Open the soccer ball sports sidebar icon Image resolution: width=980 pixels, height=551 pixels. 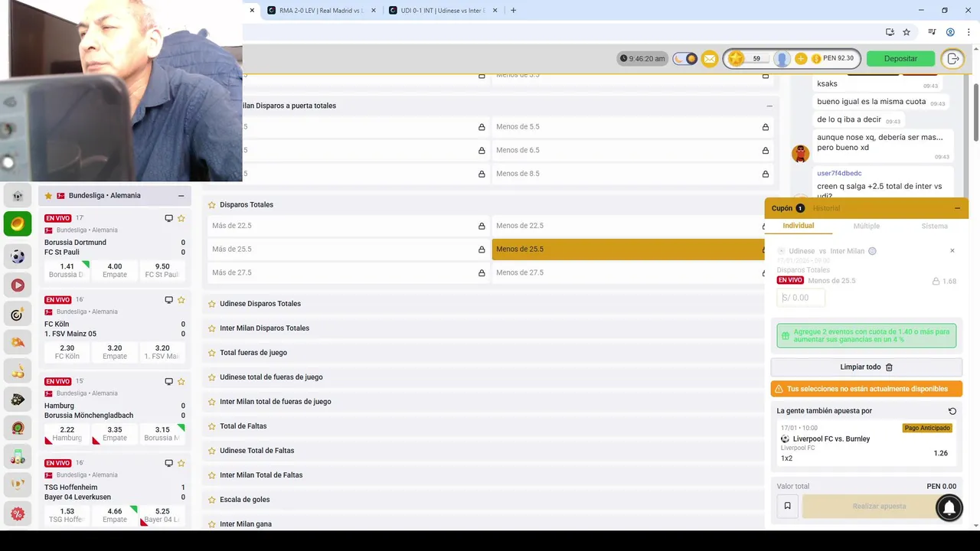tap(18, 257)
